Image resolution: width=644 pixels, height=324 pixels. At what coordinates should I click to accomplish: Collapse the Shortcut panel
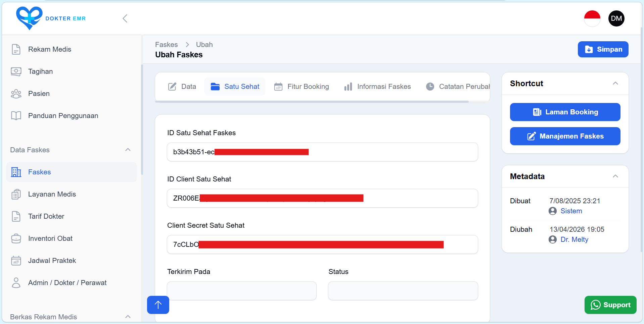pos(615,83)
